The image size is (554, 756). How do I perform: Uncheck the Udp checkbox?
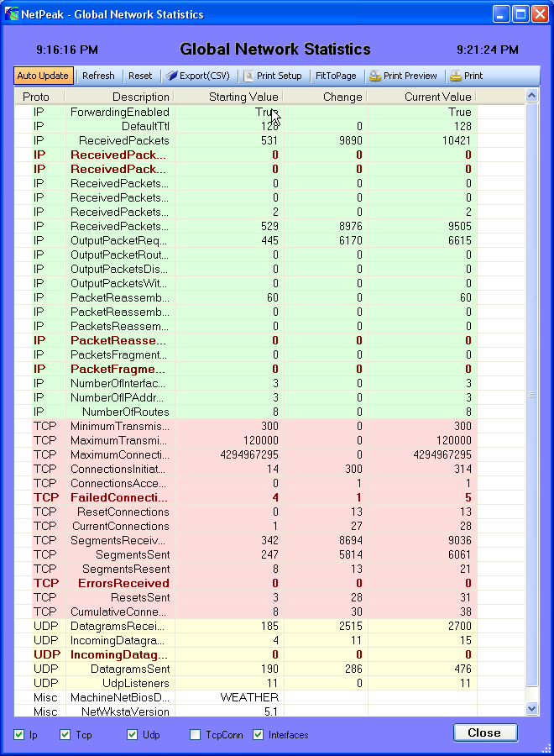click(132, 735)
